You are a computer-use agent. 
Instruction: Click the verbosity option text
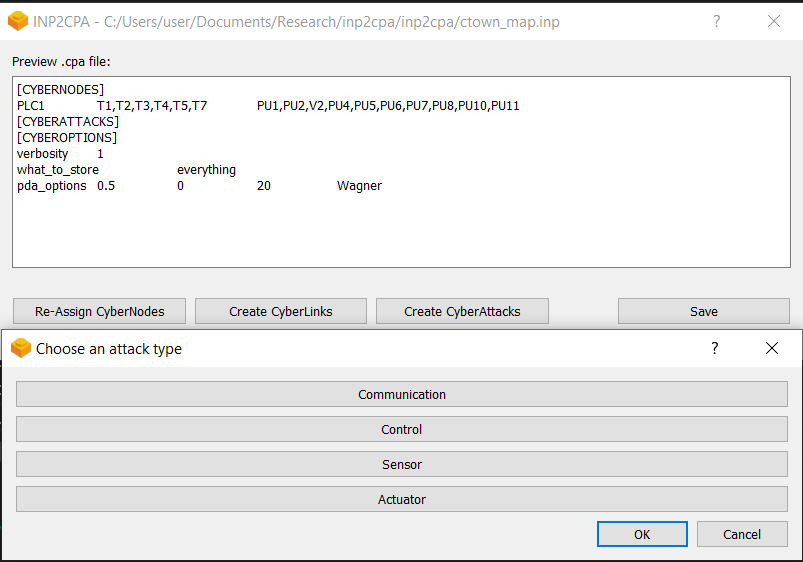click(x=43, y=154)
